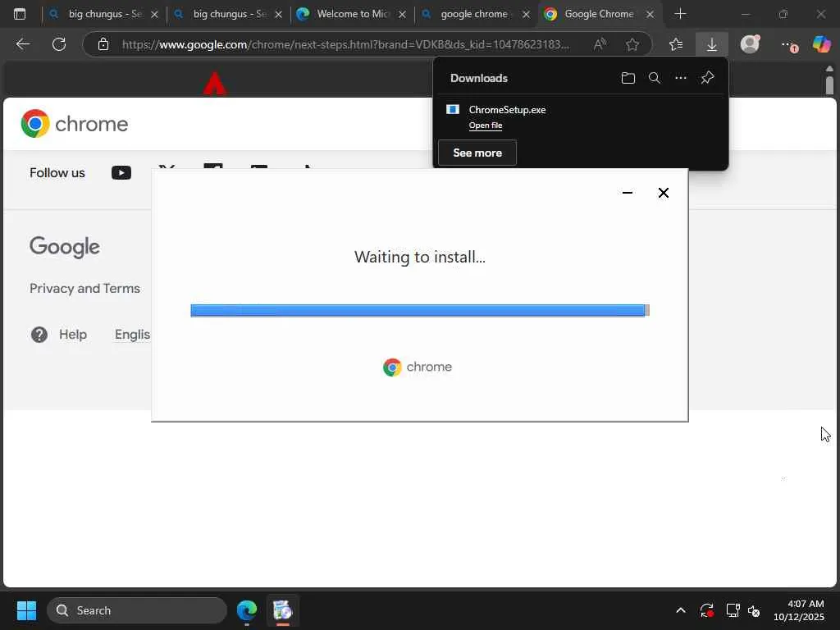Open Read aloud icon in address bar
840x630 pixels.
tap(600, 44)
